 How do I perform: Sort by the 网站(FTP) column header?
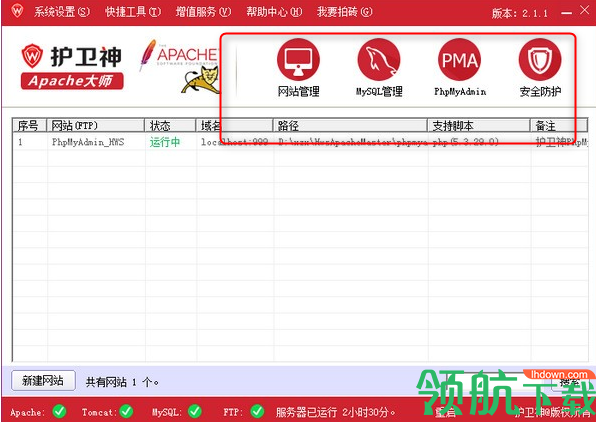[x=95, y=125]
